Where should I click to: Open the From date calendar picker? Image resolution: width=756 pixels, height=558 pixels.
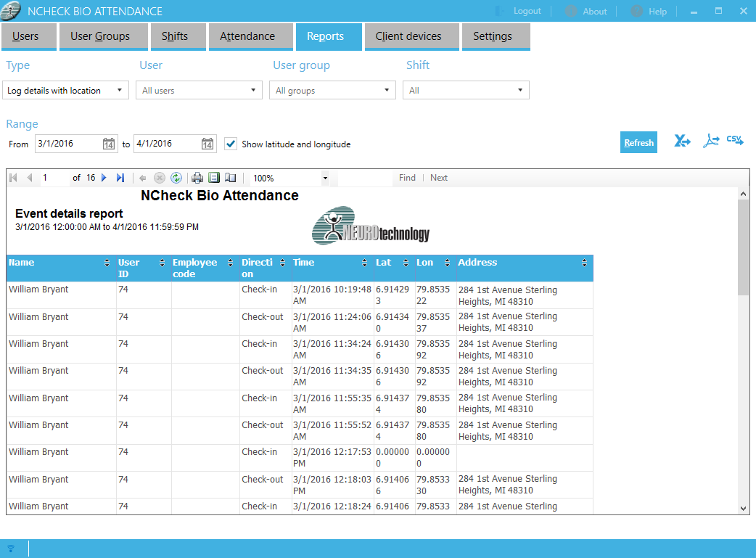[109, 144]
